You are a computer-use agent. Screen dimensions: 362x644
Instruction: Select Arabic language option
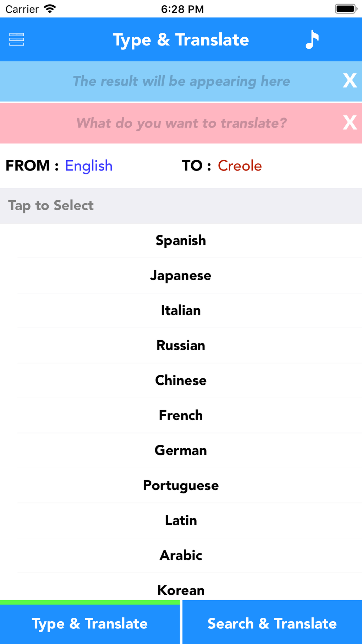(181, 555)
